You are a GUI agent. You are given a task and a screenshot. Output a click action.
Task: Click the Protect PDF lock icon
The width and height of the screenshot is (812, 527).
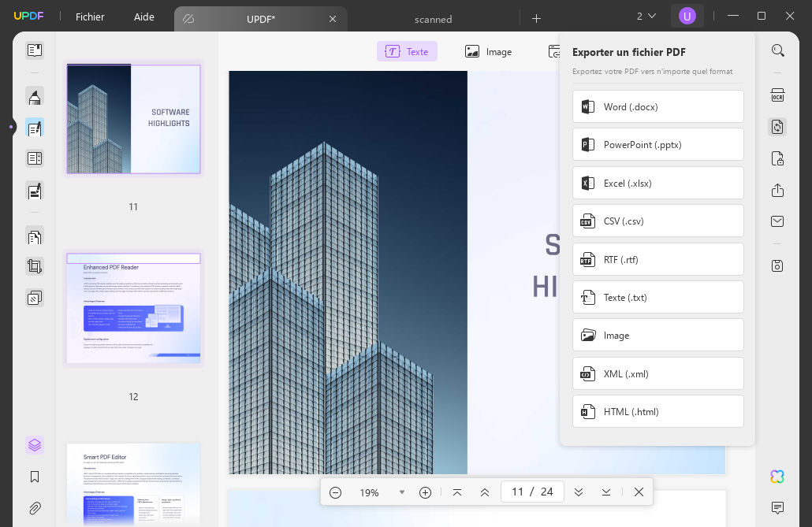(777, 158)
